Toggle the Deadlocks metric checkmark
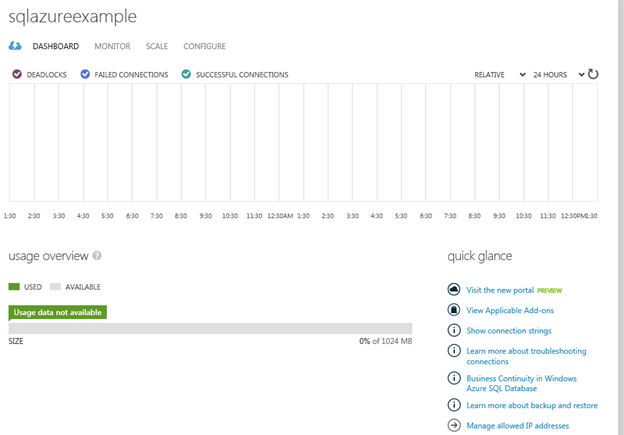Viewport: 624px width, 435px height. 17,74
